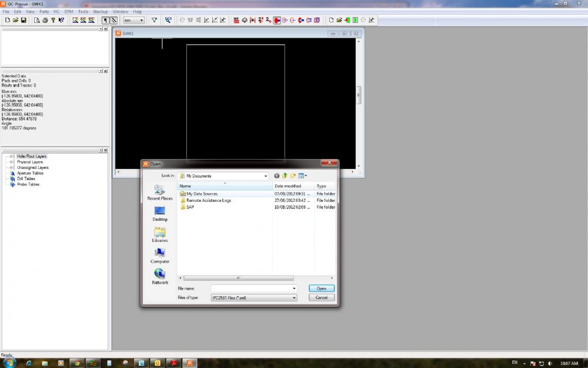Open Network location in the dialog
The height and width of the screenshot is (368, 588).
click(160, 276)
